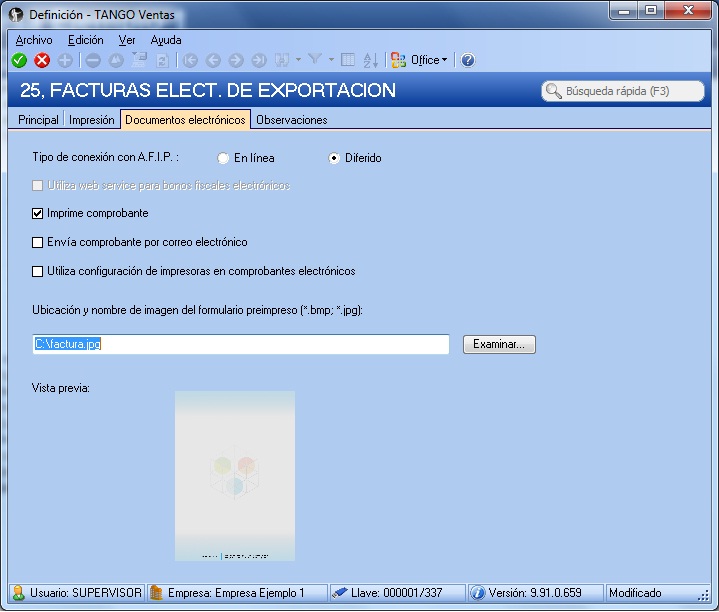Click the 25, FACTURAS ELECT. DE EXPORTACION heading

(208, 90)
